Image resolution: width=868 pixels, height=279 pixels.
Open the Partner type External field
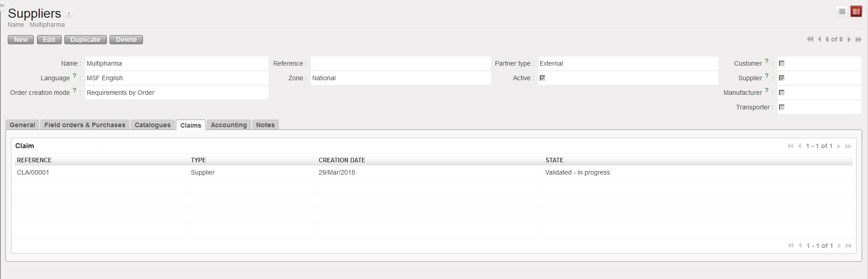(x=628, y=63)
